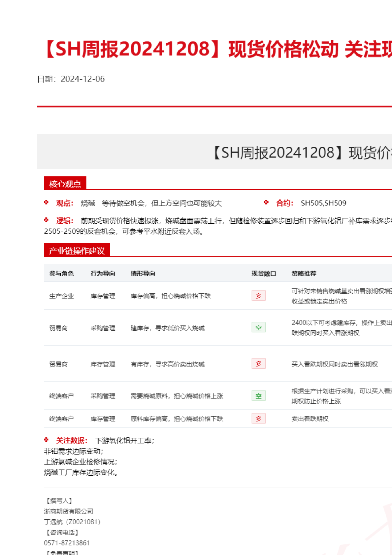Click the 多 badge in 贸易商 库存管理 row
392x555 pixels.
click(x=258, y=364)
